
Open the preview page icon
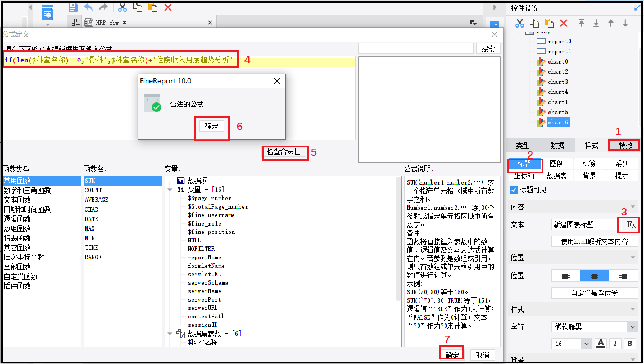click(x=48, y=13)
